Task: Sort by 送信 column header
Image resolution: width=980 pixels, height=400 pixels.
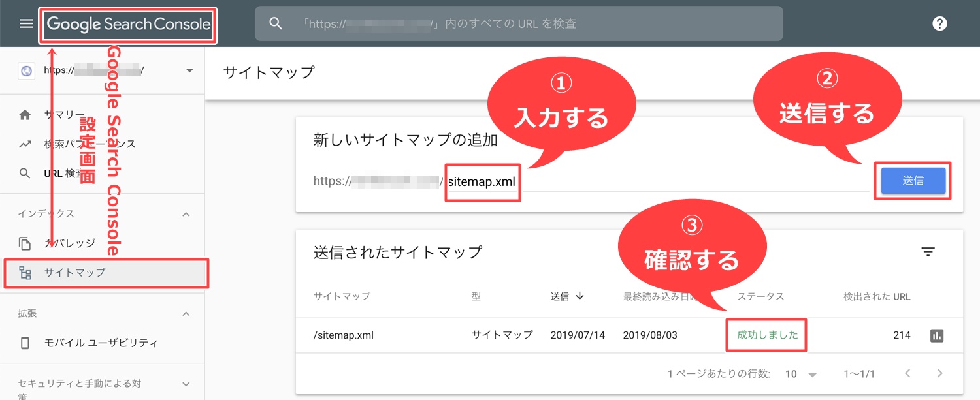Action: (567, 296)
